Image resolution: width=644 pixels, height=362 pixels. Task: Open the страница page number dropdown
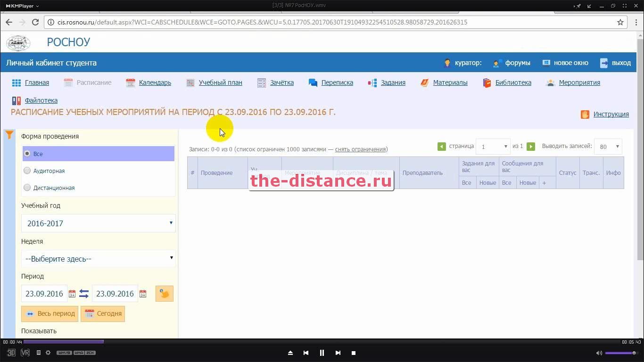[x=493, y=147]
